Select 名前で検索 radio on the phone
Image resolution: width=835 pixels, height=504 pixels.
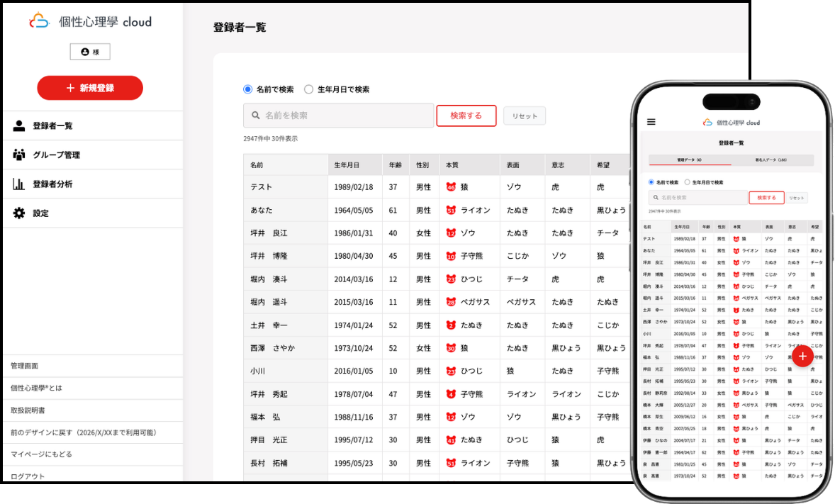click(x=651, y=182)
